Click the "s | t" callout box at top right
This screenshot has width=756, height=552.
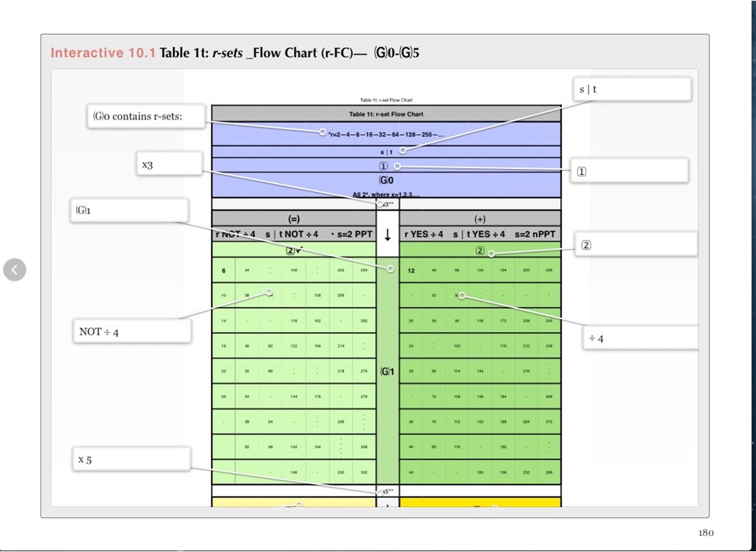(632, 89)
